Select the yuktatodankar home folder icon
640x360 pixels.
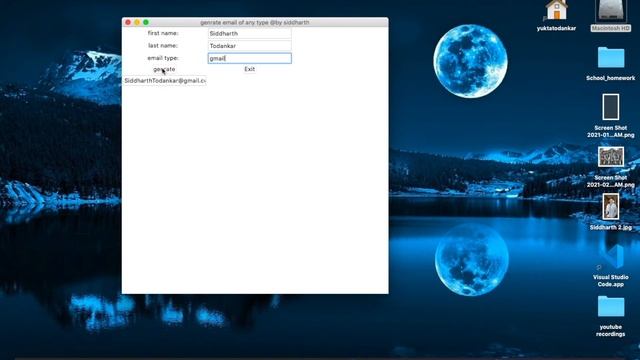pyautogui.click(x=556, y=11)
